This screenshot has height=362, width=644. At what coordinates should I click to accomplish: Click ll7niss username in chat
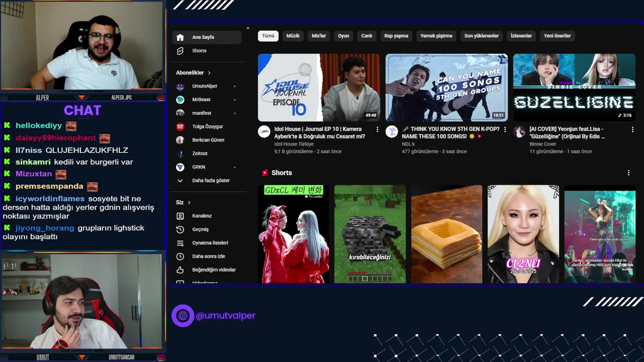[29, 150]
